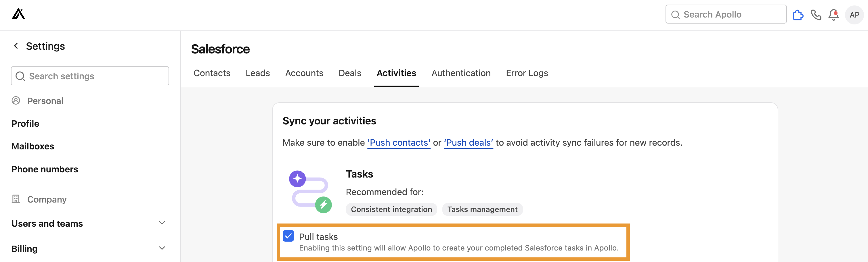Viewport: 868px width, 262px height.
Task: Click the Company building icon
Action: pos(16,199)
